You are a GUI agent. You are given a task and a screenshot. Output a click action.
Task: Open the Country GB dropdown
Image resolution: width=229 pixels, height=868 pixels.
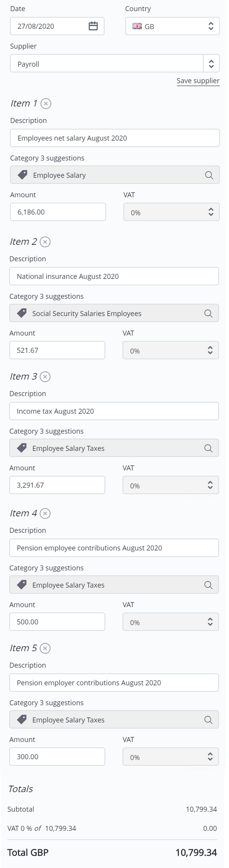[x=172, y=26]
